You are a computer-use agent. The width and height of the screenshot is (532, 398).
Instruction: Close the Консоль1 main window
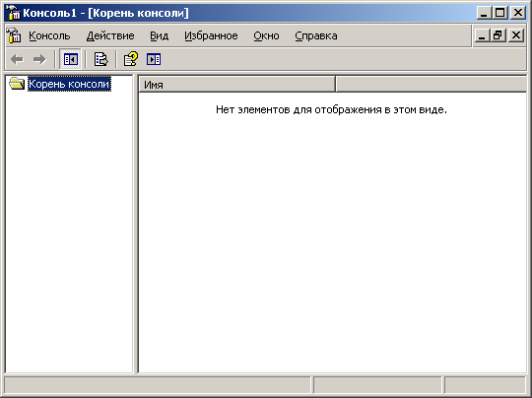point(518,13)
